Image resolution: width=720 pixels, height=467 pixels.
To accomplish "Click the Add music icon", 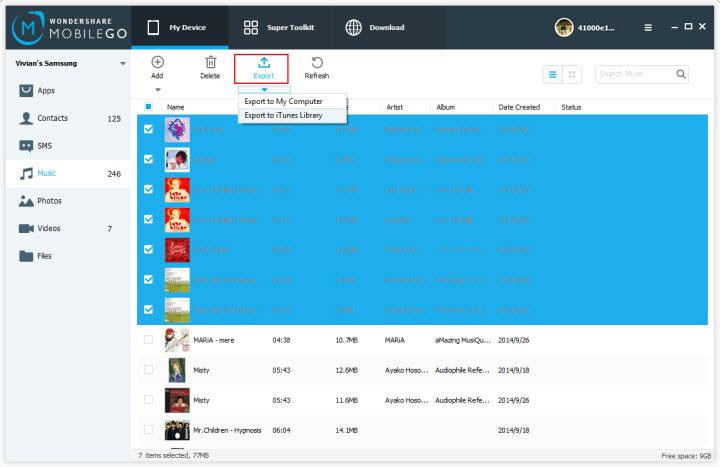I will pos(158,62).
